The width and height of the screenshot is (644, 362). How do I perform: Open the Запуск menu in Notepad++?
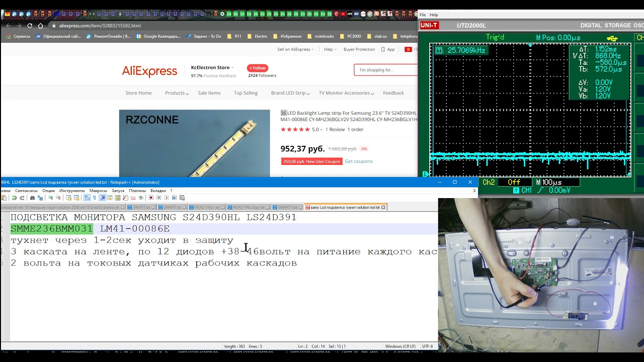(x=118, y=191)
